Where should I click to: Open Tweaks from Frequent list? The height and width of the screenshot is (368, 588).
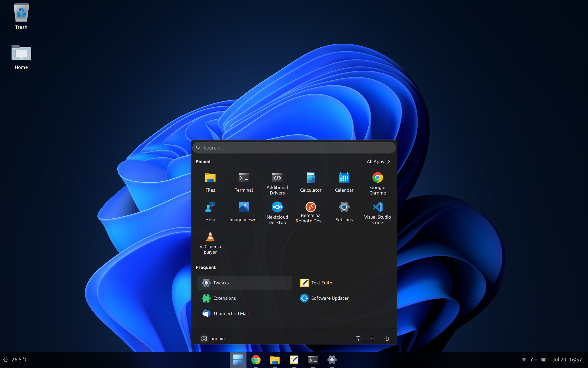tap(244, 283)
